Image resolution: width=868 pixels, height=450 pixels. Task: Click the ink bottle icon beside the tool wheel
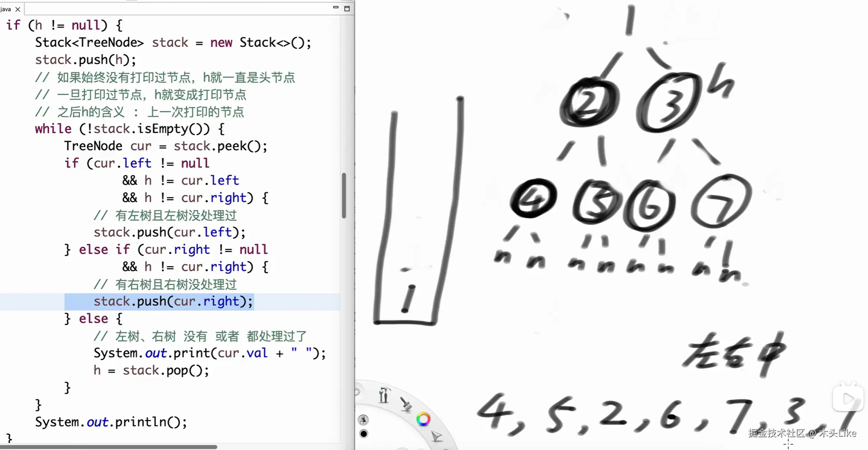click(363, 420)
